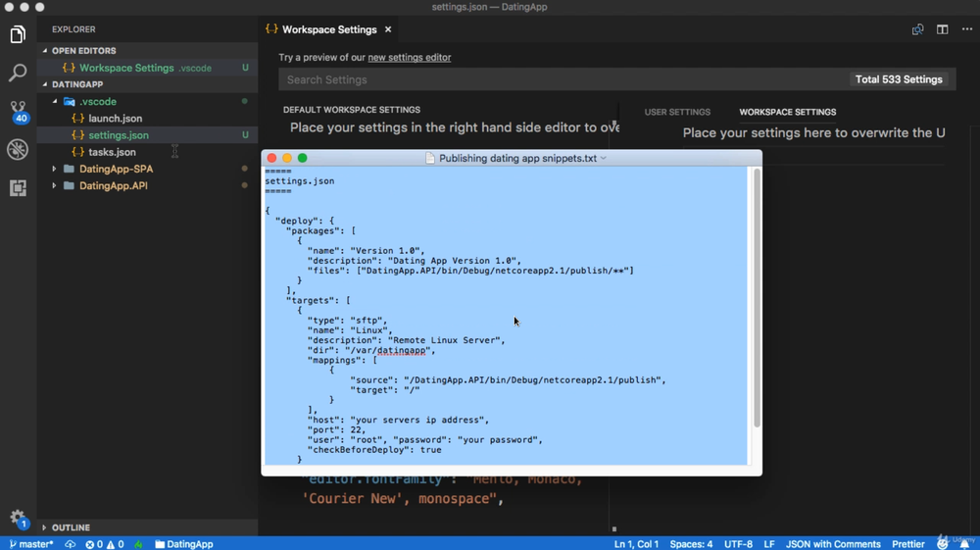980x550 pixels.
Task: Click the "dir": "/var/datingapp" line
Action: 371,350
